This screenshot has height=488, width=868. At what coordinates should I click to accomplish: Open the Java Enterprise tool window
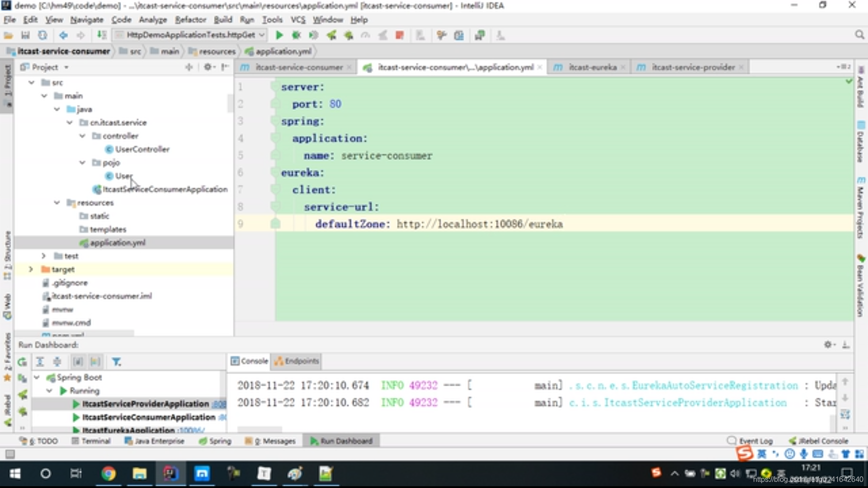click(155, 441)
